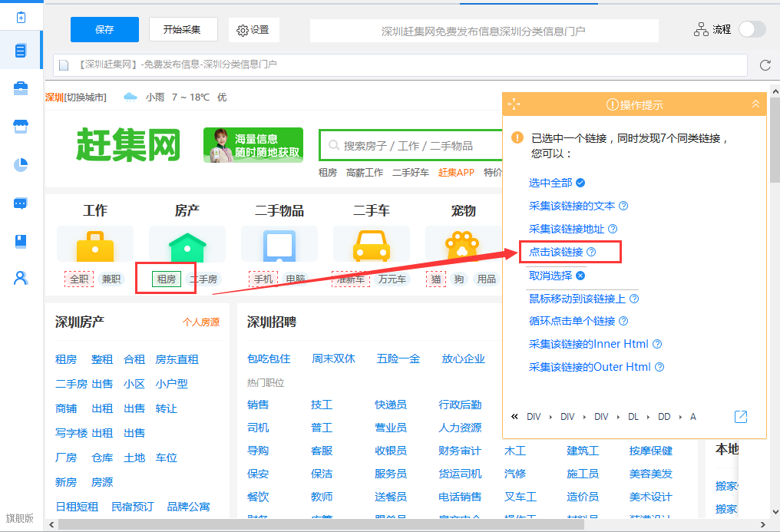780x532 pixels.
Task: Click the 海量信息 随时随地获取 banner
Action: tap(253, 145)
